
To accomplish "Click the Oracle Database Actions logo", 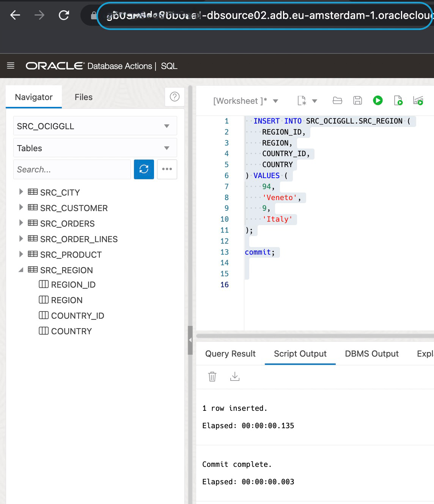I will pyautogui.click(x=89, y=66).
